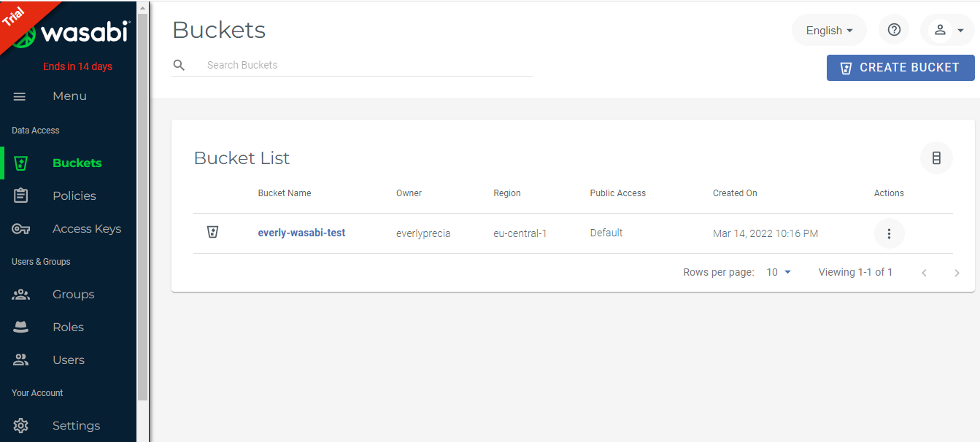
Task: Open the three-dot actions menu for the bucket
Action: pos(889,233)
